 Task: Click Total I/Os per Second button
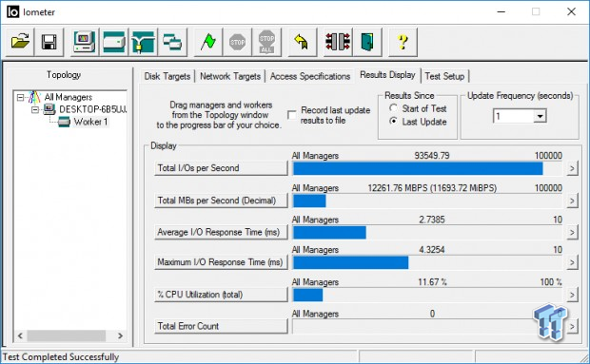pyautogui.click(x=221, y=168)
